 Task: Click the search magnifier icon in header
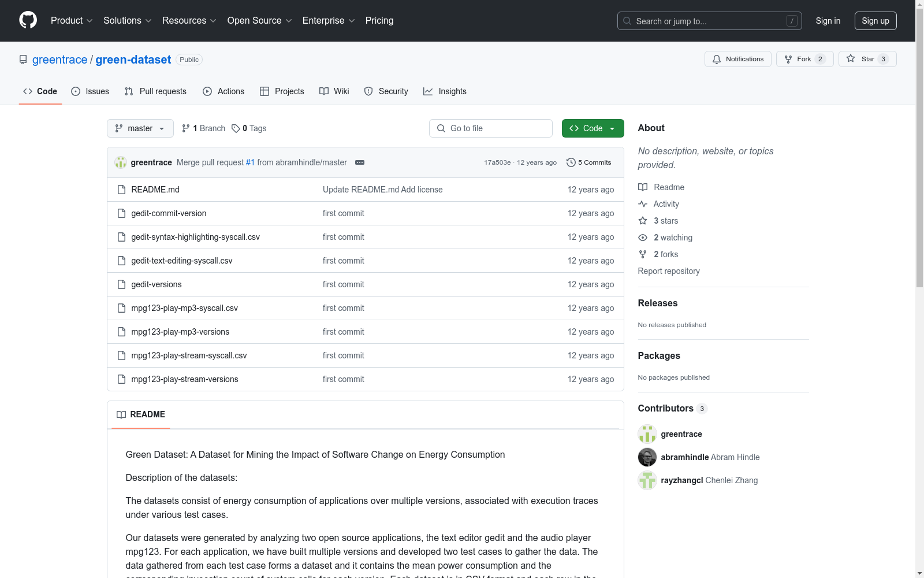[x=627, y=21]
